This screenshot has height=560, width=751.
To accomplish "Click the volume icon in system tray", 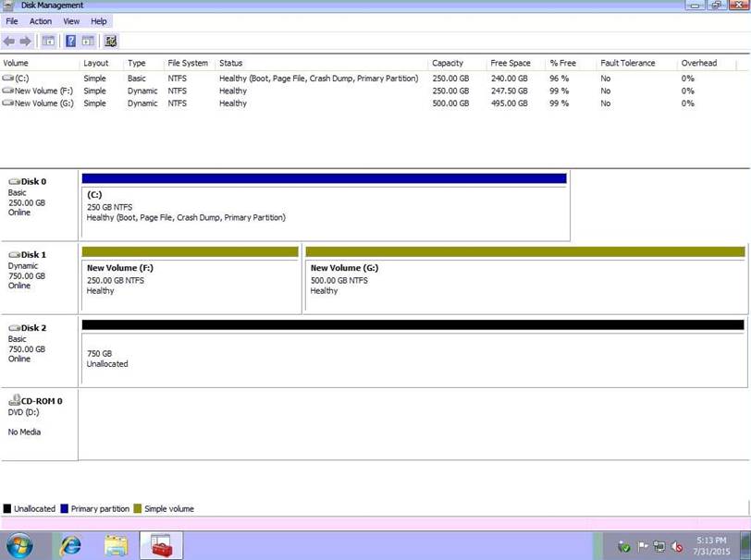I will pyautogui.click(x=678, y=547).
